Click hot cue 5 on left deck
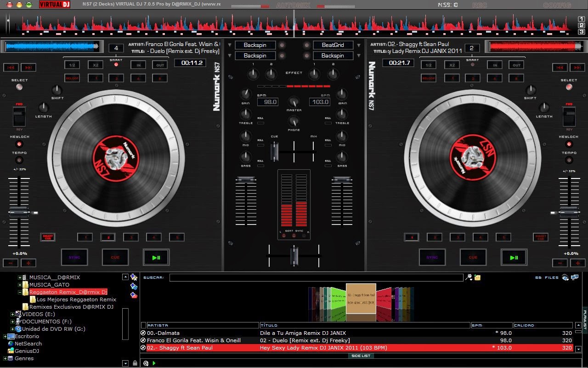 [177, 237]
